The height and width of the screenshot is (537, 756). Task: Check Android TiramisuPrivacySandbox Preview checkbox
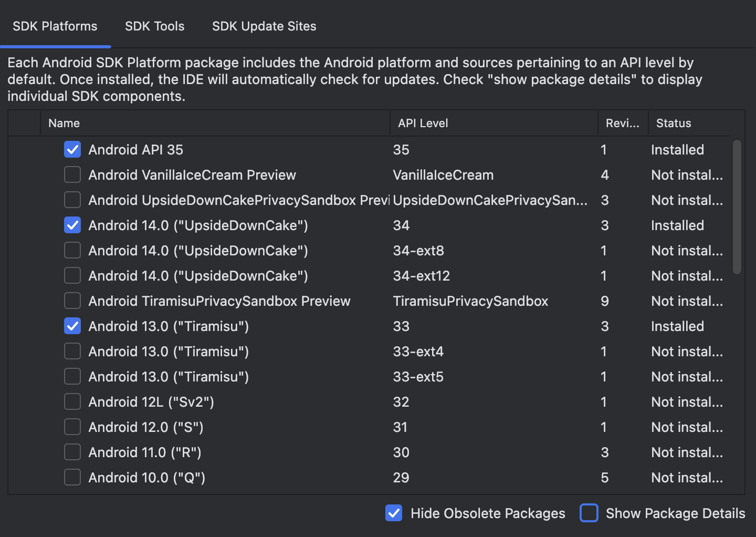coord(72,301)
